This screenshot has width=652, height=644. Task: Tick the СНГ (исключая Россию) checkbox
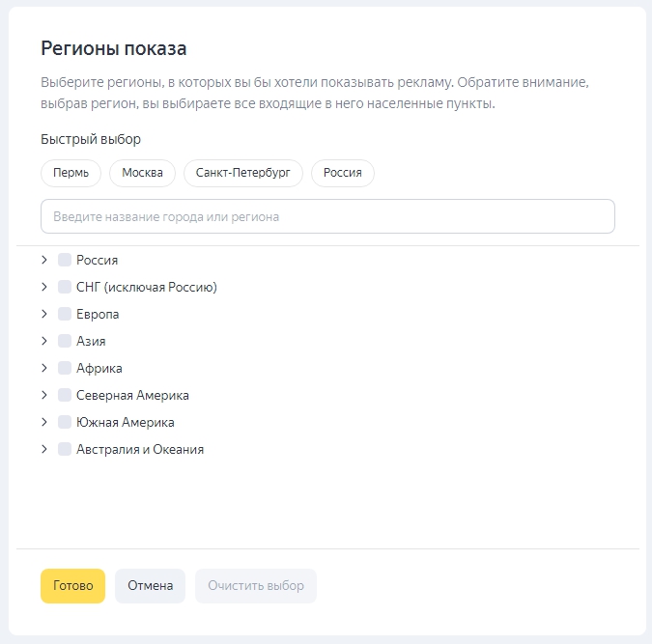point(65,287)
